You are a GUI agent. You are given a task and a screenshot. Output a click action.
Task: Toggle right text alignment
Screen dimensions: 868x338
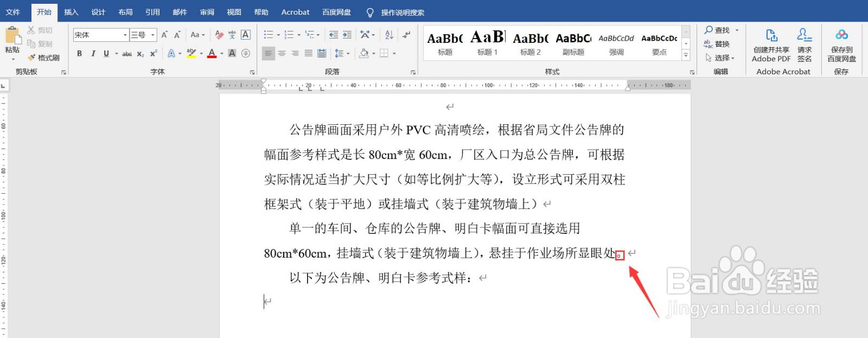click(295, 53)
